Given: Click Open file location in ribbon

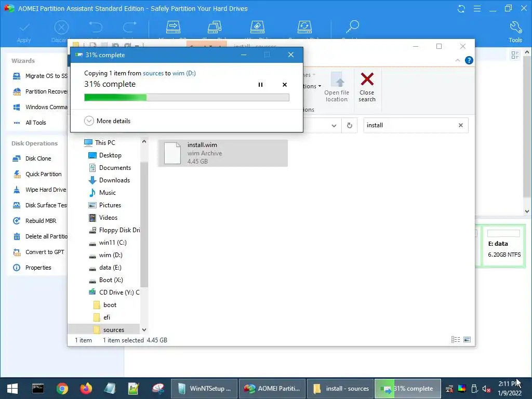Looking at the screenshot, I should point(336,87).
